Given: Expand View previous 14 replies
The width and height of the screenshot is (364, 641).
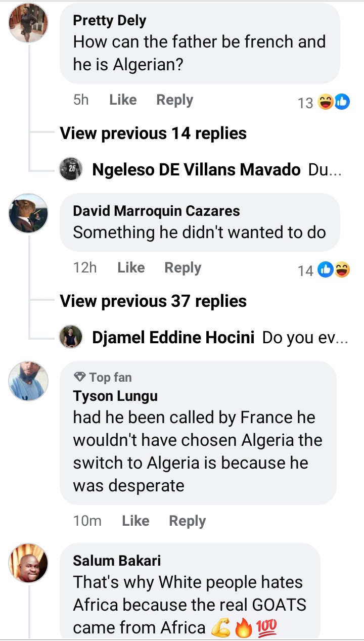Looking at the screenshot, I should [x=153, y=133].
